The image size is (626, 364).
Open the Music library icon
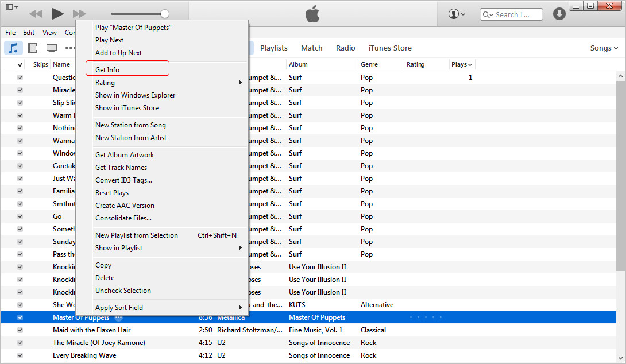[x=13, y=48]
